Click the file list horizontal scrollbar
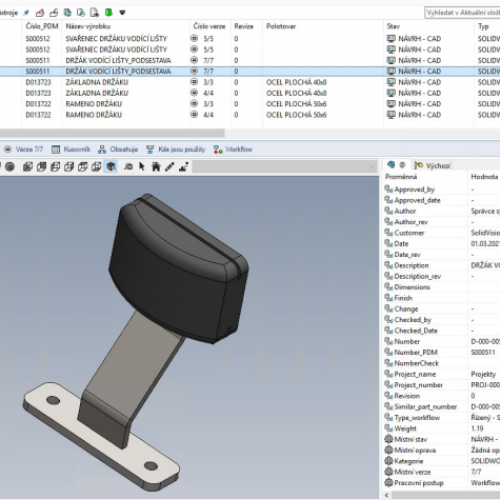The image size is (500, 500). pos(112,133)
